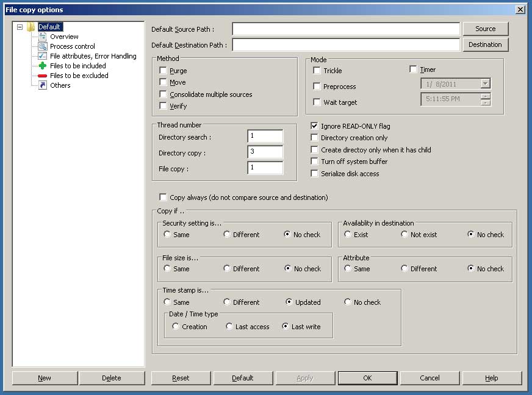The height and width of the screenshot is (395, 532).
Task: Click the Default Destination Path field
Action: click(x=345, y=44)
